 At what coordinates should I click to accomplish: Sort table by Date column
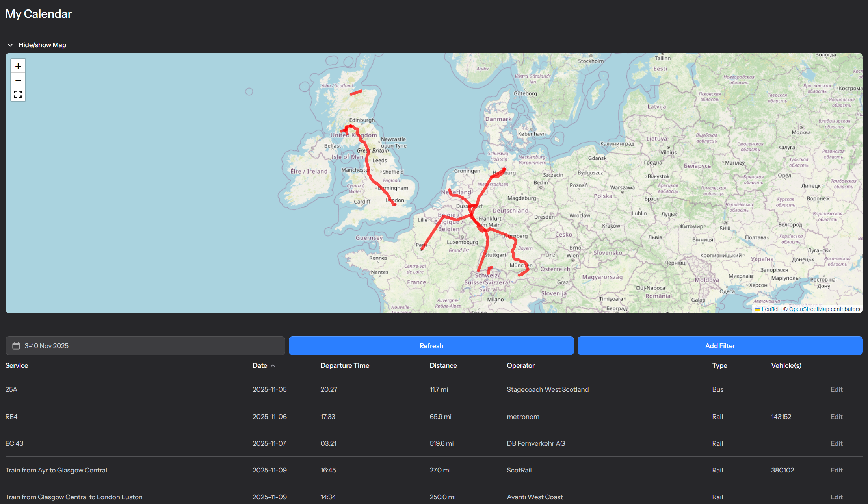point(260,365)
